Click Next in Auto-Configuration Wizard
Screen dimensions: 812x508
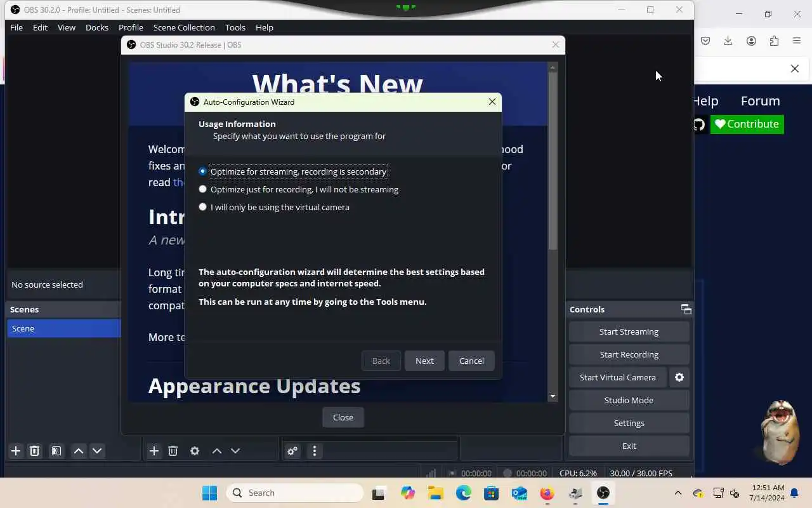point(424,361)
